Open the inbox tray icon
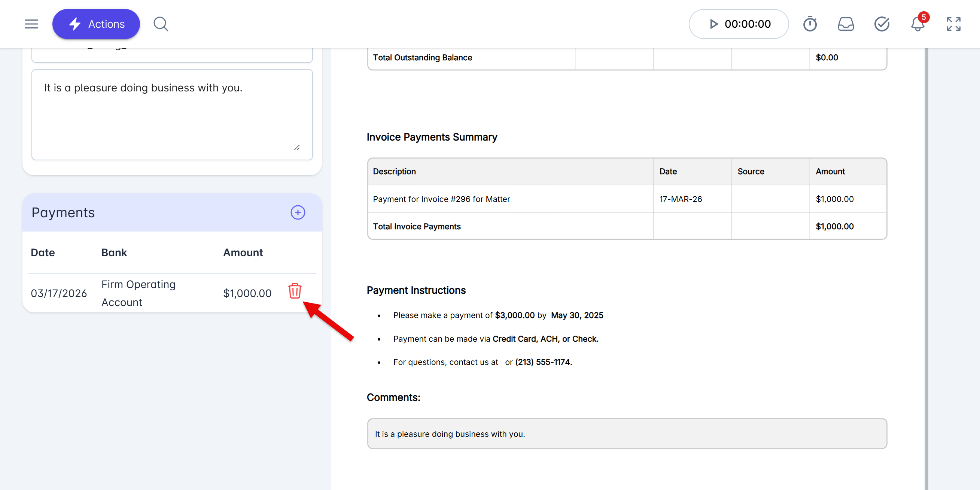 [x=845, y=24]
